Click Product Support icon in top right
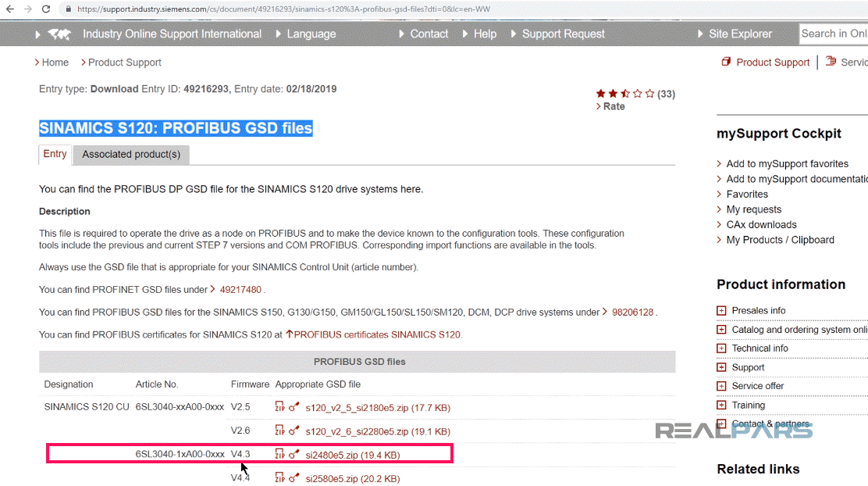 pyautogui.click(x=726, y=62)
